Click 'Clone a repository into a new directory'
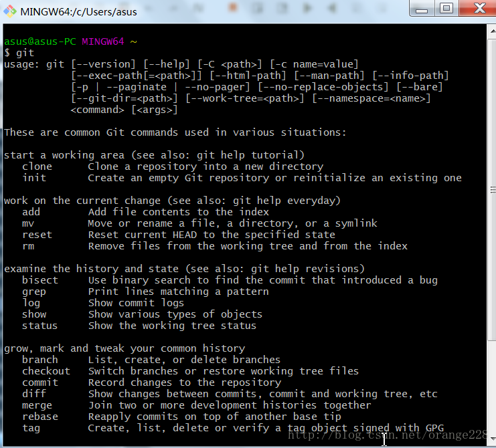The height and width of the screenshot is (448, 496). click(205, 166)
